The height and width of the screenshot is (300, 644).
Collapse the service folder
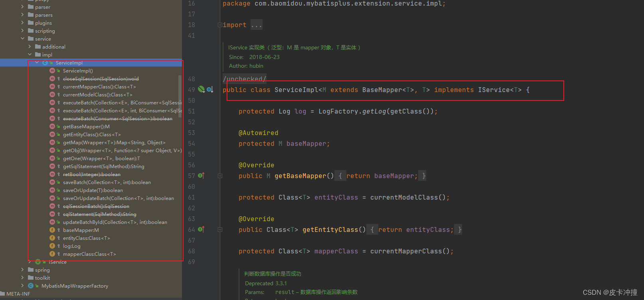point(22,39)
